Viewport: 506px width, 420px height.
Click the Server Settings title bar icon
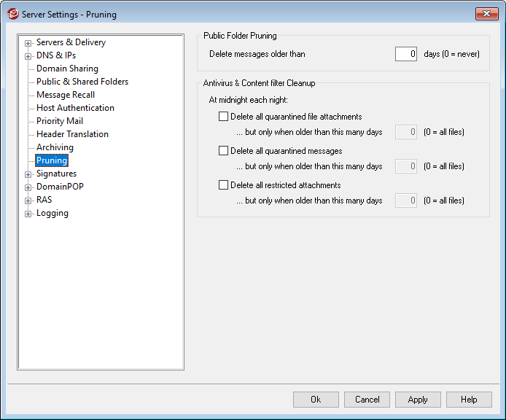[12, 14]
